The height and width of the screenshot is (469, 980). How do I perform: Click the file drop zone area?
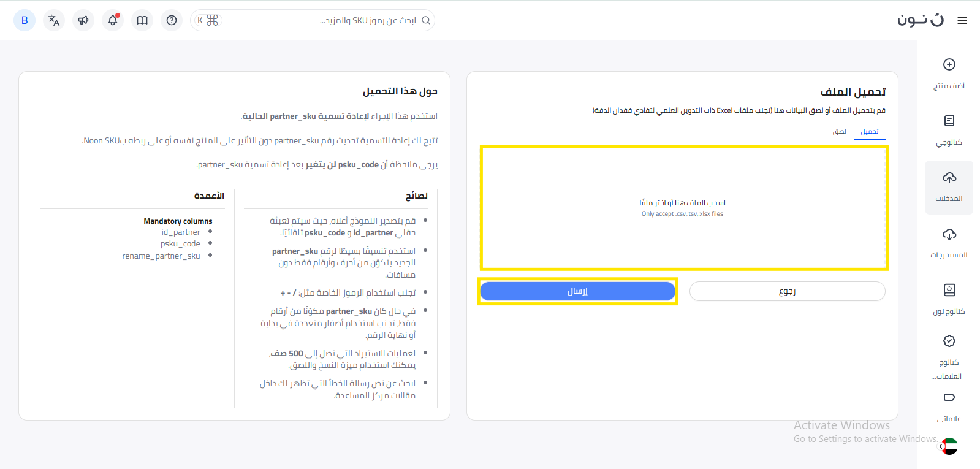pos(683,208)
